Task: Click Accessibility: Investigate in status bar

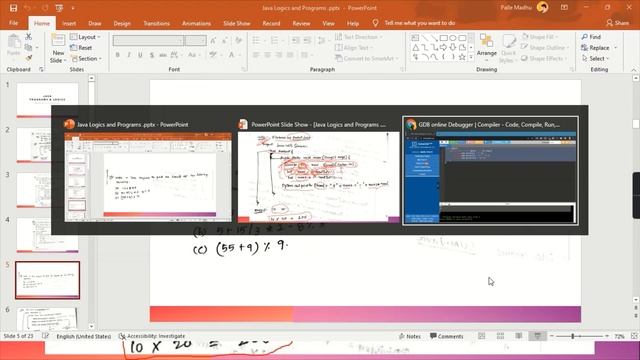Action: click(152, 336)
